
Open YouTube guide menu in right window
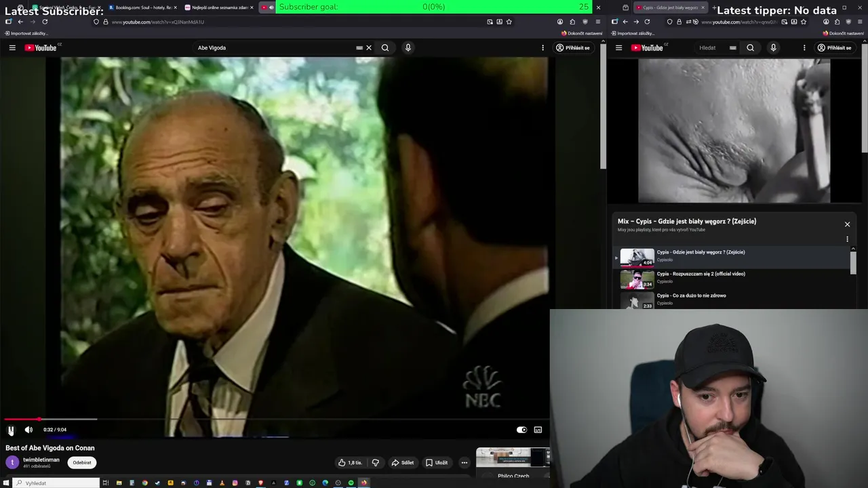point(618,47)
